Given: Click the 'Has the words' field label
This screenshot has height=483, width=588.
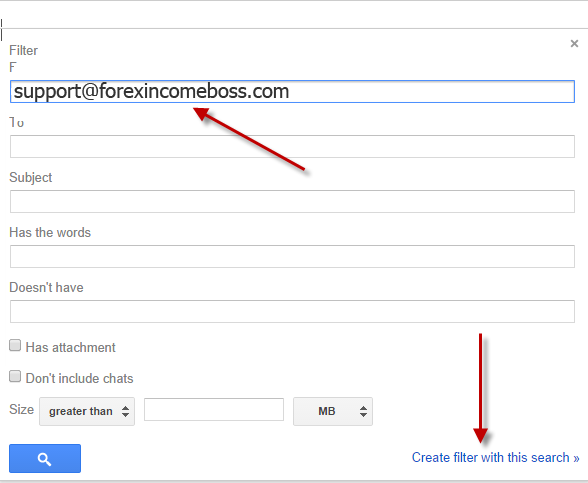Looking at the screenshot, I should [x=50, y=232].
